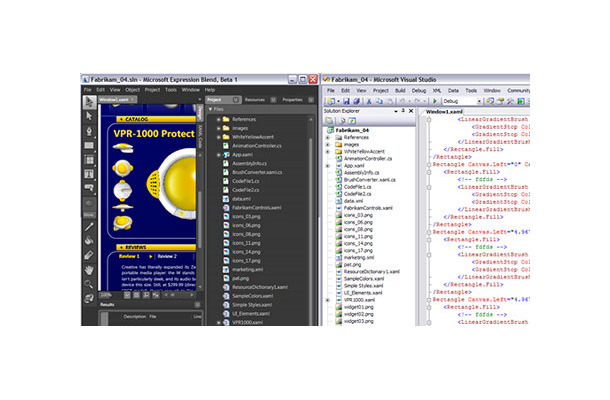This screenshot has width=610, height=400.
Task: Toggle the Project panel dock button in Blend
Action: click(x=235, y=100)
